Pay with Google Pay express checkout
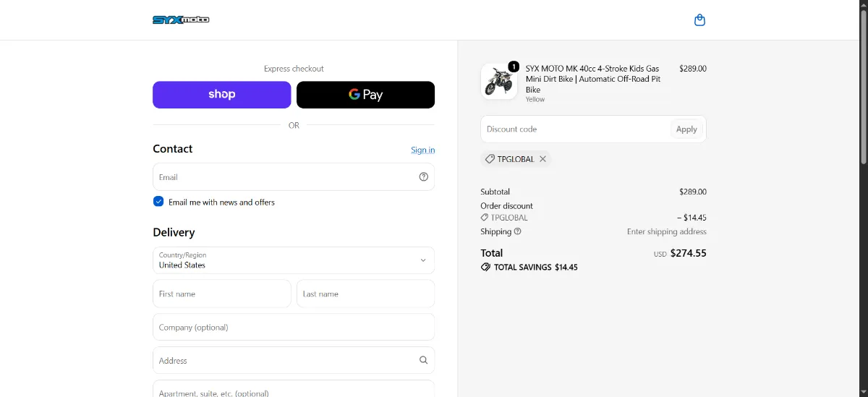This screenshot has width=868, height=397. (365, 95)
